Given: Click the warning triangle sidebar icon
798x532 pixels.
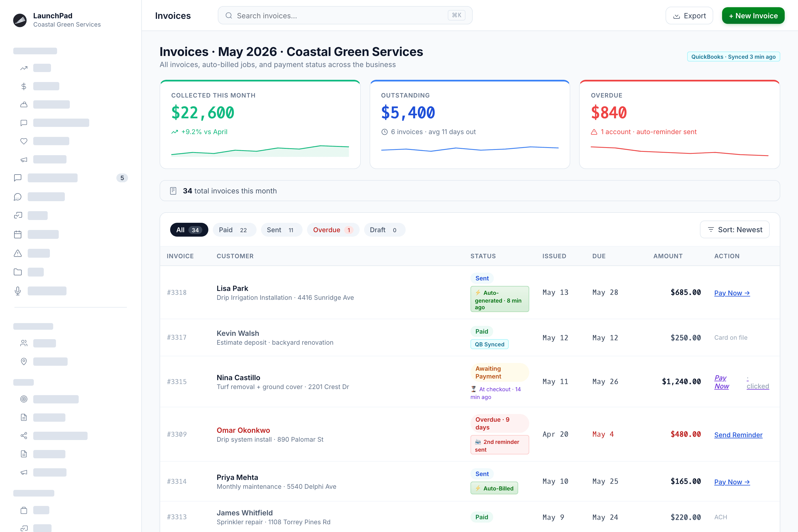Looking at the screenshot, I should pyautogui.click(x=18, y=254).
